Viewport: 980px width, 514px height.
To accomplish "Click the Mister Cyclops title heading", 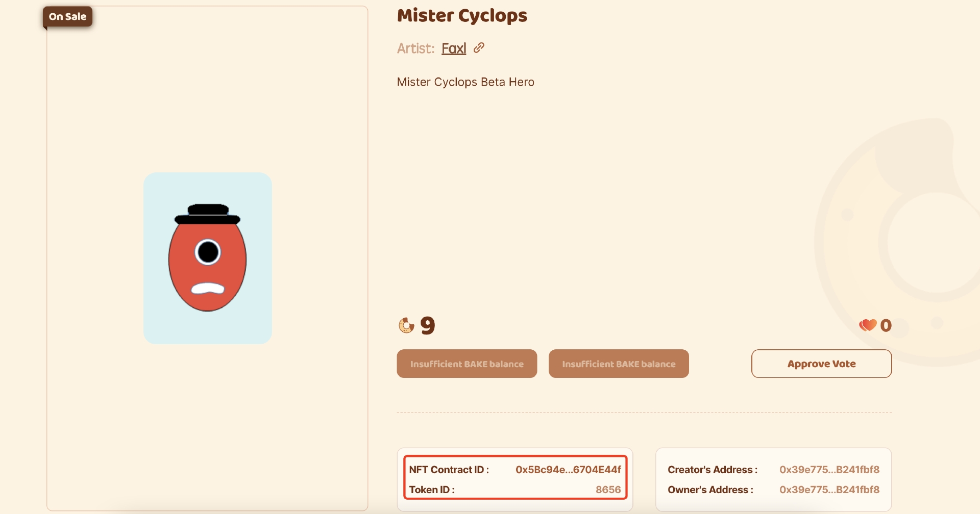I will [462, 15].
